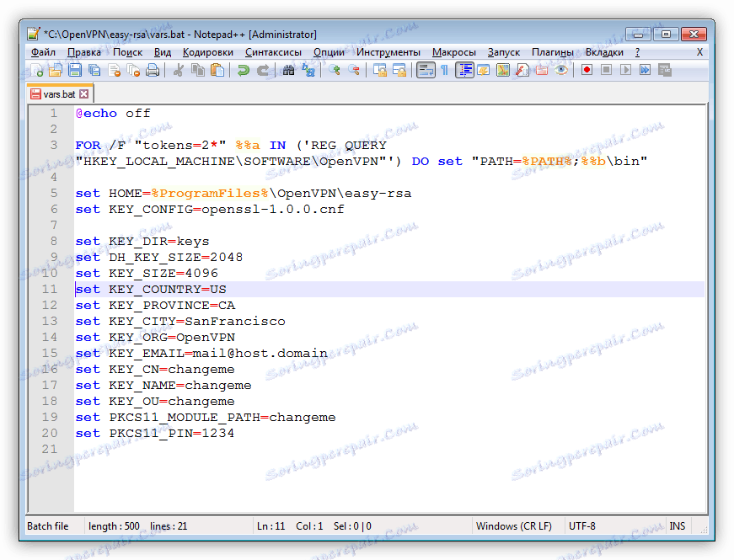Open the Плагины menu
This screenshot has height=560, width=734.
pyautogui.click(x=553, y=52)
